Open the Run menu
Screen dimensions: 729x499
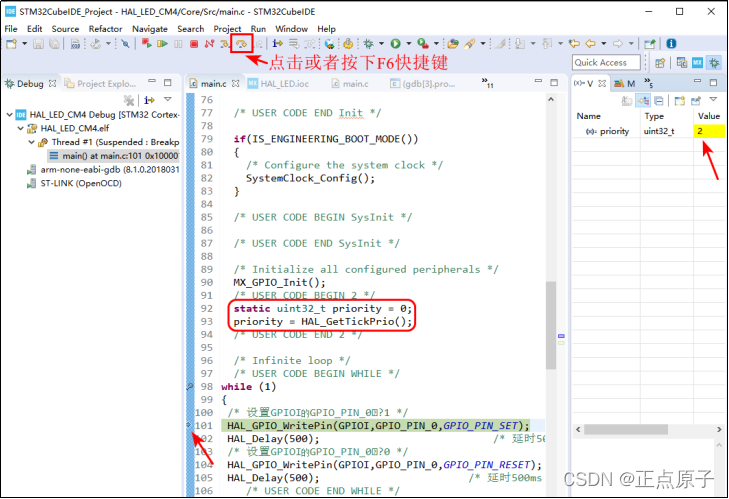(258, 29)
